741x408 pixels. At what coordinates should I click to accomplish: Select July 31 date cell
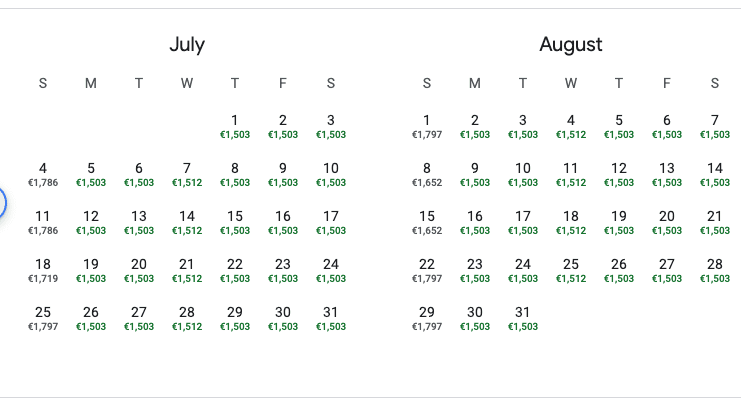pyautogui.click(x=331, y=319)
